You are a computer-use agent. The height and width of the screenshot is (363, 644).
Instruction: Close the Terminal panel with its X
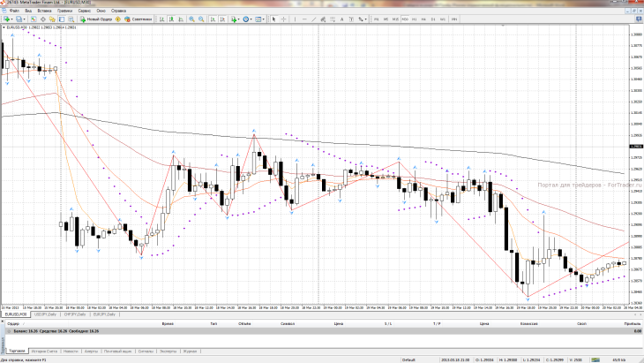pyautogui.click(x=3, y=321)
